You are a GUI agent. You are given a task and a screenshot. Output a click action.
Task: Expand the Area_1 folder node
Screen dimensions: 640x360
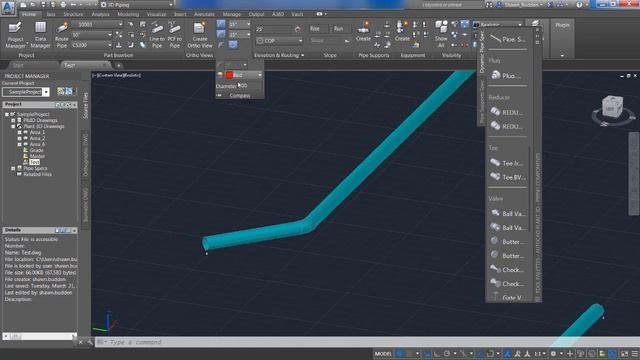pyautogui.click(x=19, y=133)
